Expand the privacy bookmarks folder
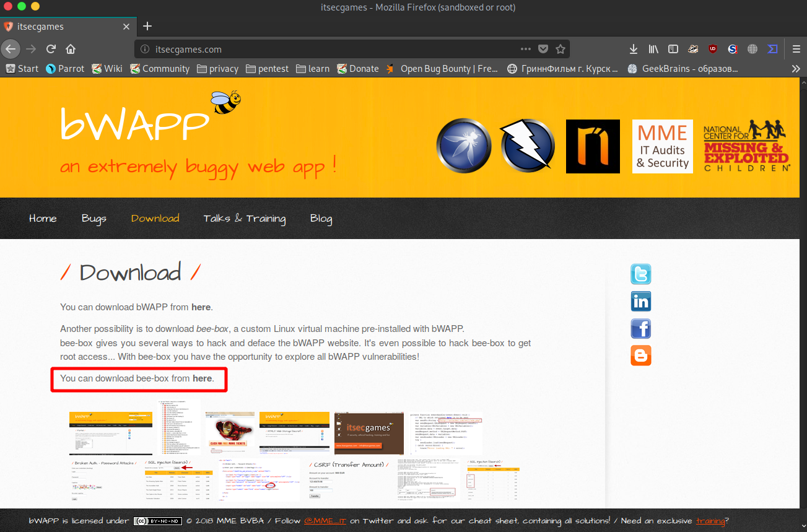807x532 pixels. (217, 69)
